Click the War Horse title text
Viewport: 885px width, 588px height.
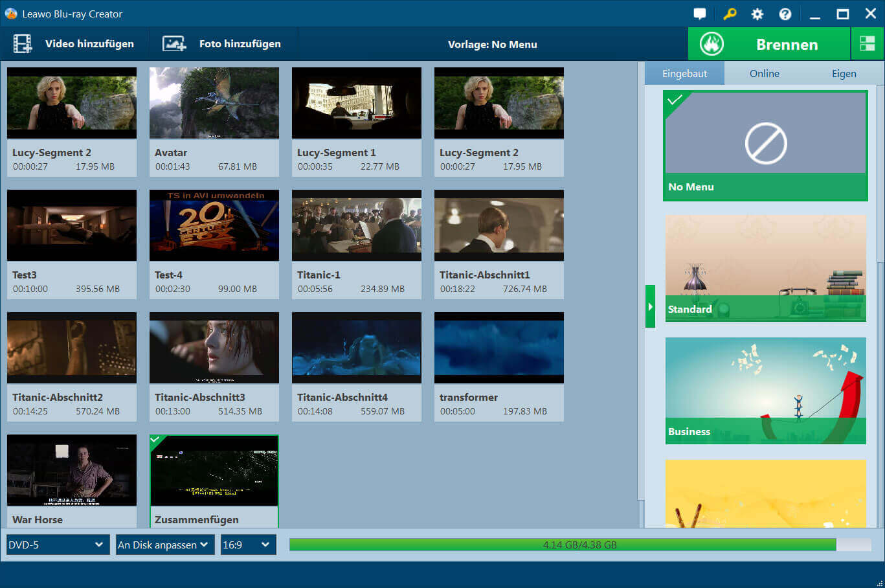click(38, 519)
